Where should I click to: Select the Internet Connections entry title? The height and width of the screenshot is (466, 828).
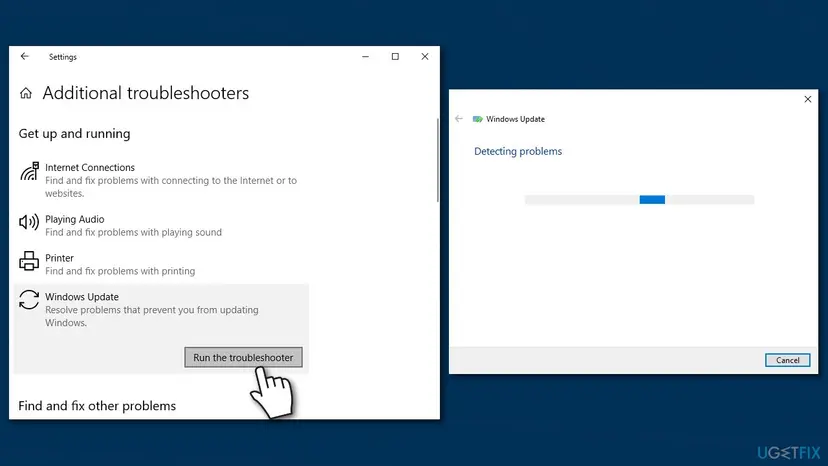point(90,167)
